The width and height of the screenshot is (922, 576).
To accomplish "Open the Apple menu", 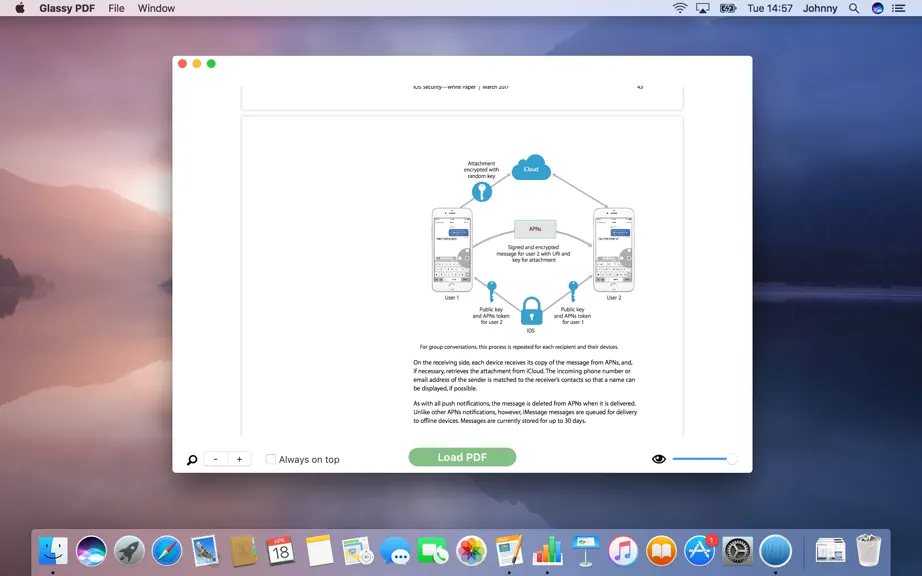I will (x=20, y=8).
